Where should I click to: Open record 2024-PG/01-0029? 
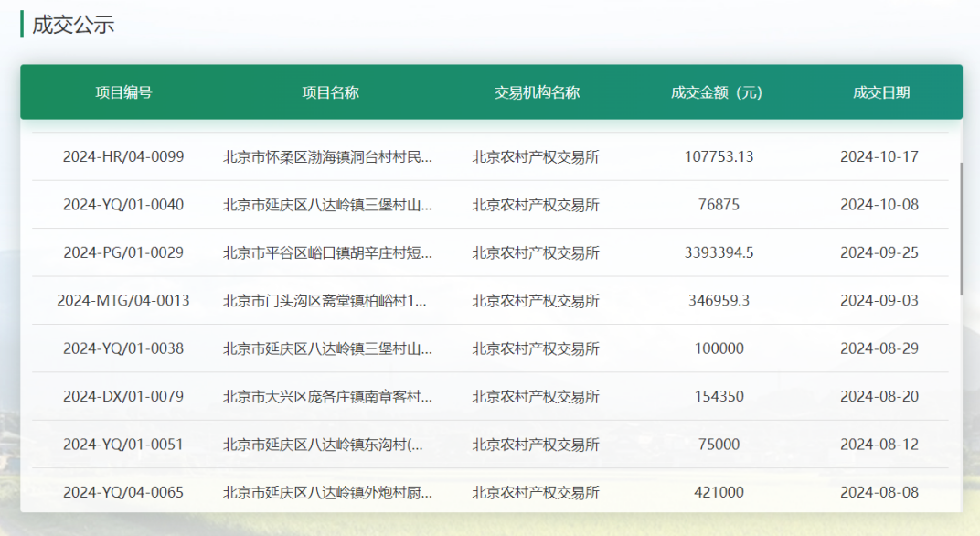pos(122,252)
